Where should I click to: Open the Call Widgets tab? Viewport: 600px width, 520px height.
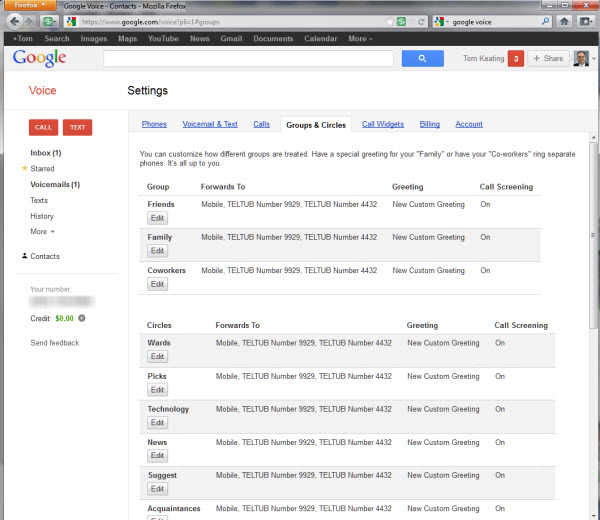(383, 125)
